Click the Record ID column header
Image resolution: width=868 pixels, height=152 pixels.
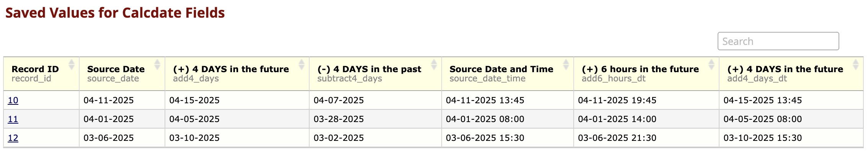coord(35,69)
